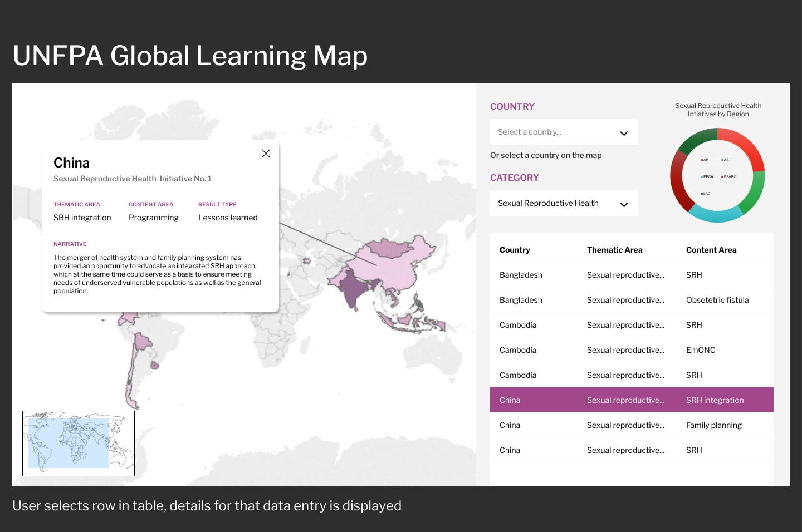The image size is (802, 532).
Task: Select Bangladesh row with SRH content
Action: [x=632, y=275]
